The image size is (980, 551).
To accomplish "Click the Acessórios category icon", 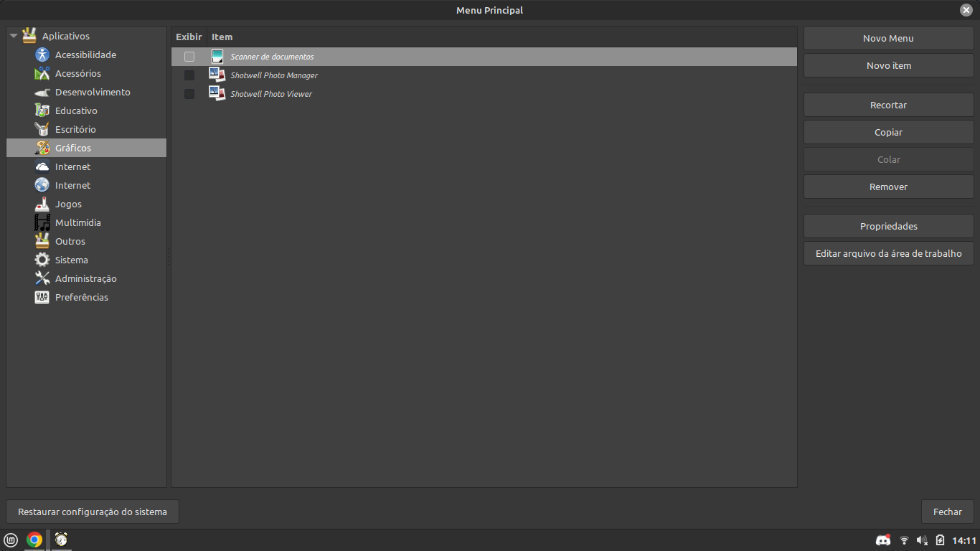I will pyautogui.click(x=42, y=73).
